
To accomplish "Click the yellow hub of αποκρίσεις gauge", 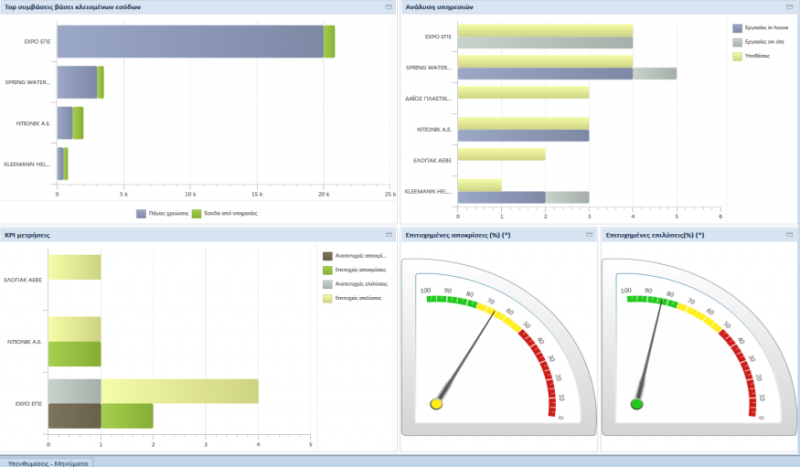I will point(436,404).
